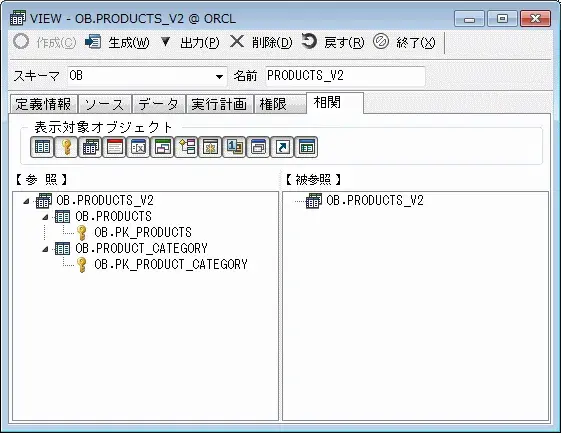561x433 pixels.
Task: Click the synonym arrow shortcut filter icon
Action: coord(282,147)
